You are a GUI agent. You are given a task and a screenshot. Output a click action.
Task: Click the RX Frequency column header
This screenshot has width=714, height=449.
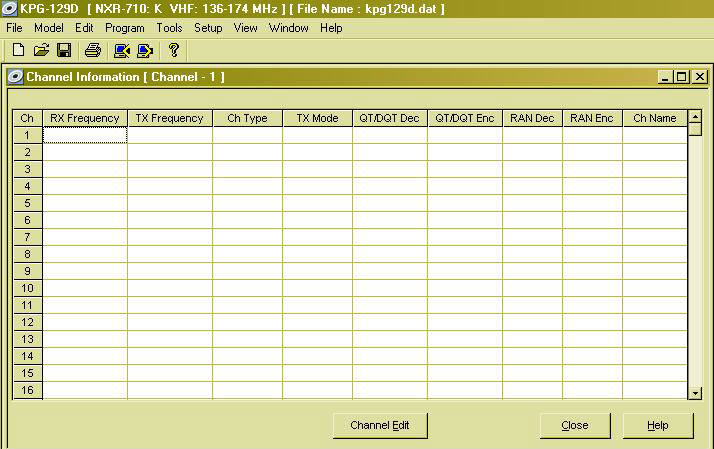pos(85,118)
